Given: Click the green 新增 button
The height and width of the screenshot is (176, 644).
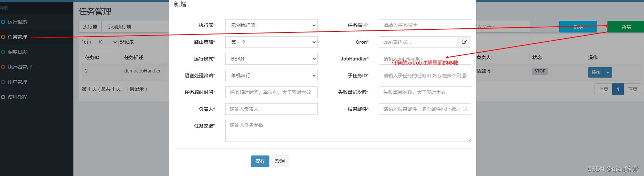Looking at the screenshot, I should (626, 27).
